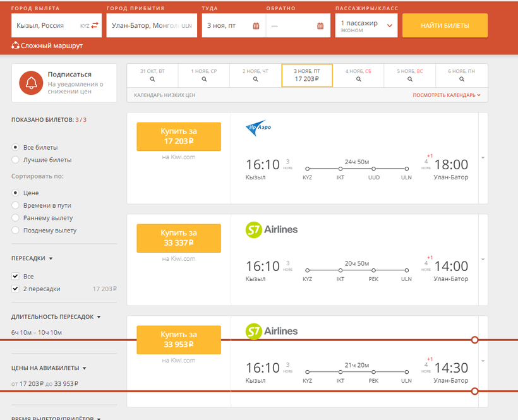Click search icon under 31 Oct date

click(152, 80)
